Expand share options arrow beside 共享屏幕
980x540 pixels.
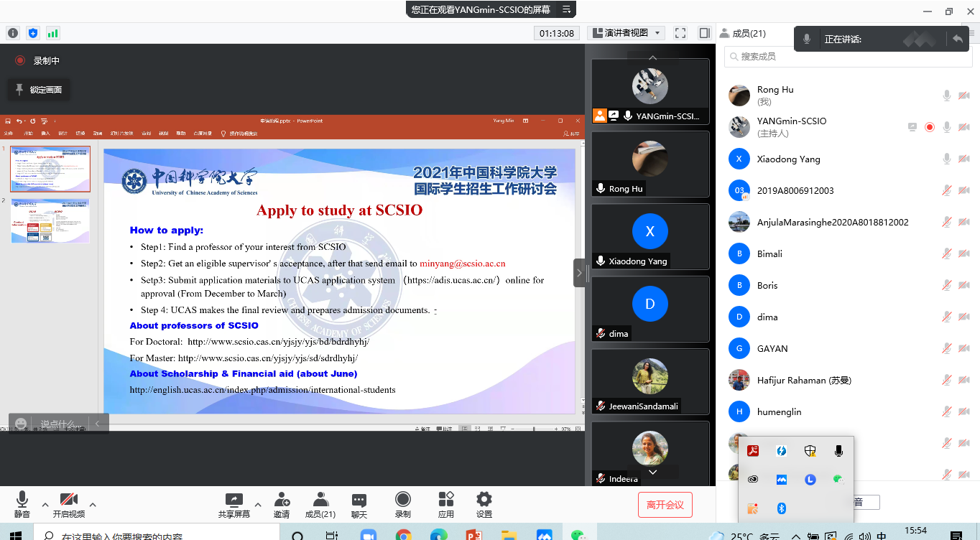[x=258, y=504]
